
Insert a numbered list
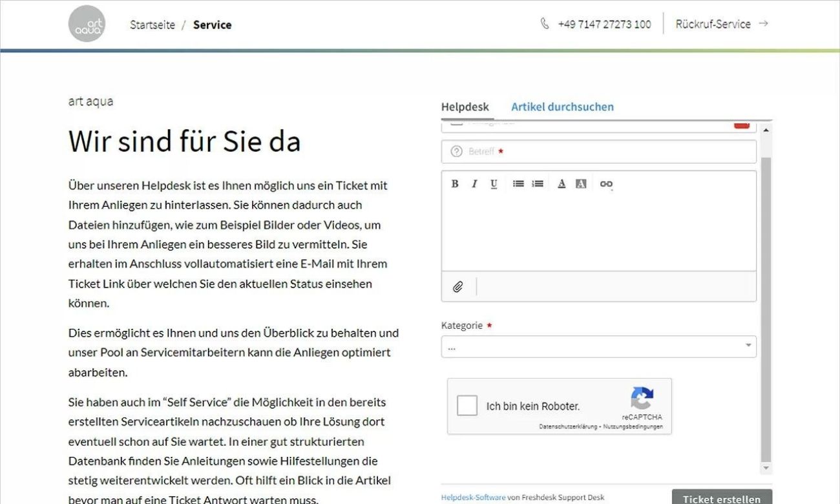pyautogui.click(x=538, y=184)
